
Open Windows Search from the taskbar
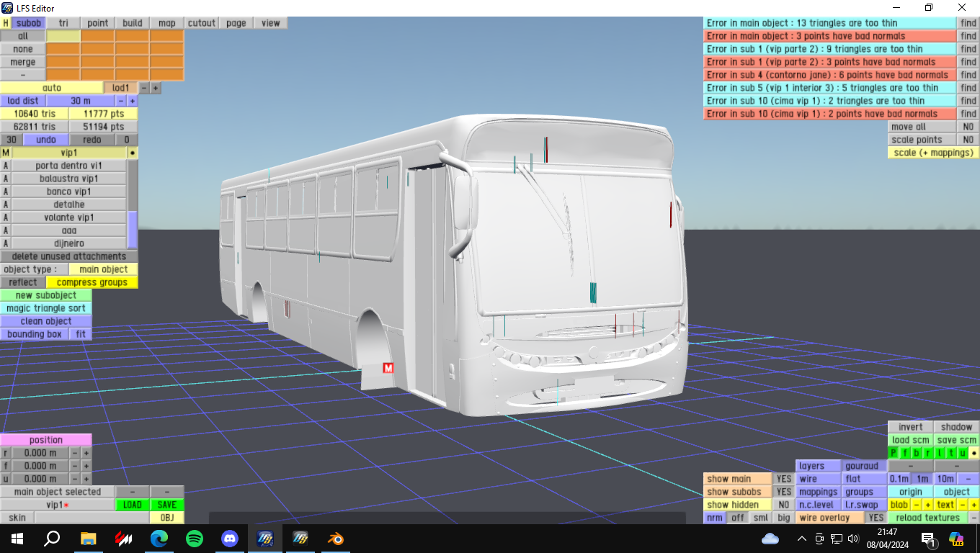52,539
